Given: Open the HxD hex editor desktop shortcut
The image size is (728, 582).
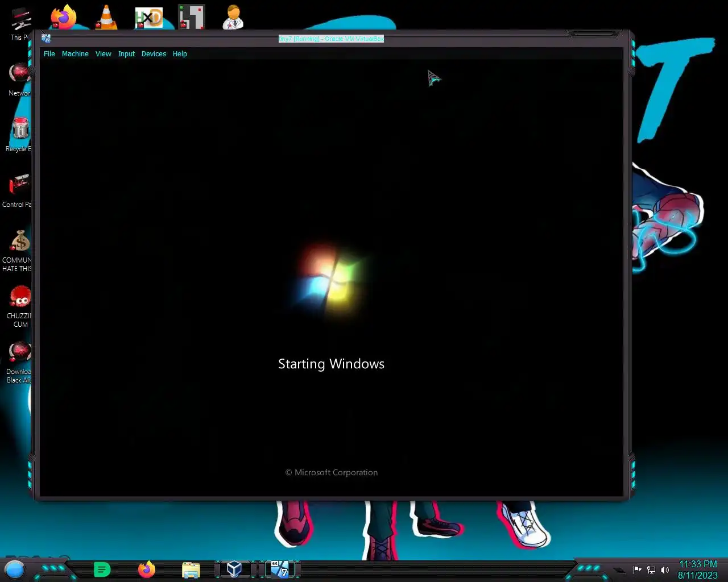Looking at the screenshot, I should point(148,18).
